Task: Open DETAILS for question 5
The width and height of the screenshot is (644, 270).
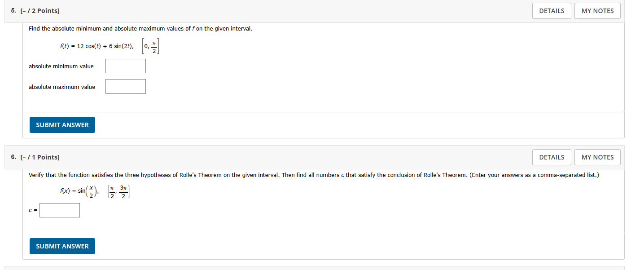Action: point(552,11)
